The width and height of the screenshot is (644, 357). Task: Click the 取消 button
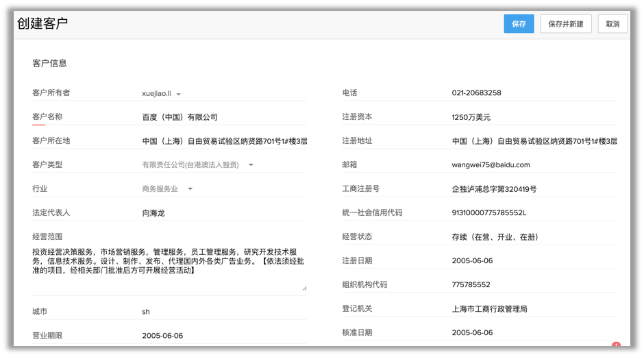(x=612, y=24)
